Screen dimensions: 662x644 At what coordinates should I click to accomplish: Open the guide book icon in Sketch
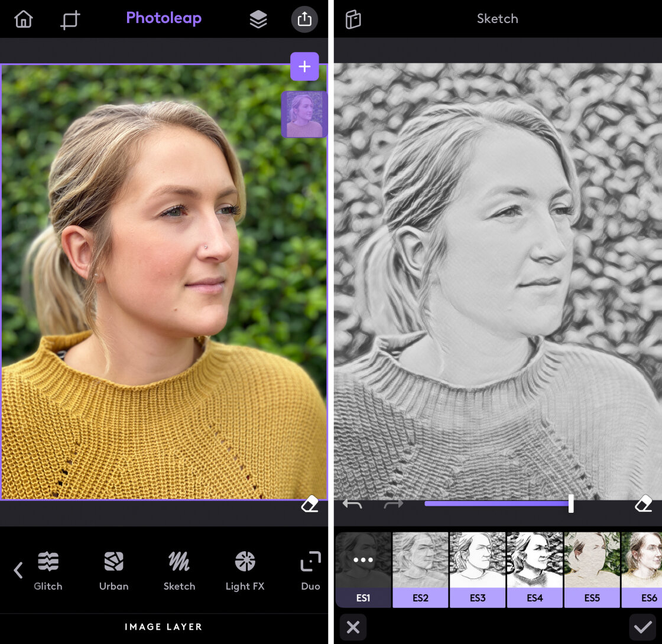353,19
